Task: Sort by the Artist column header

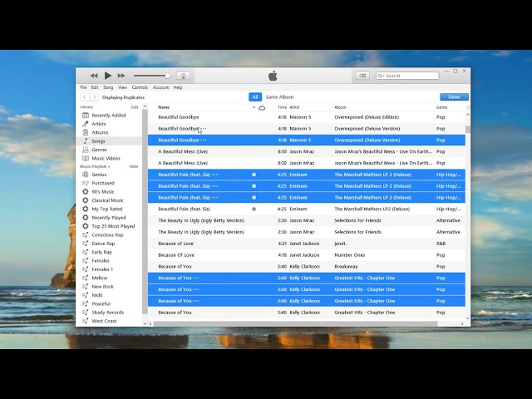Action: point(294,107)
